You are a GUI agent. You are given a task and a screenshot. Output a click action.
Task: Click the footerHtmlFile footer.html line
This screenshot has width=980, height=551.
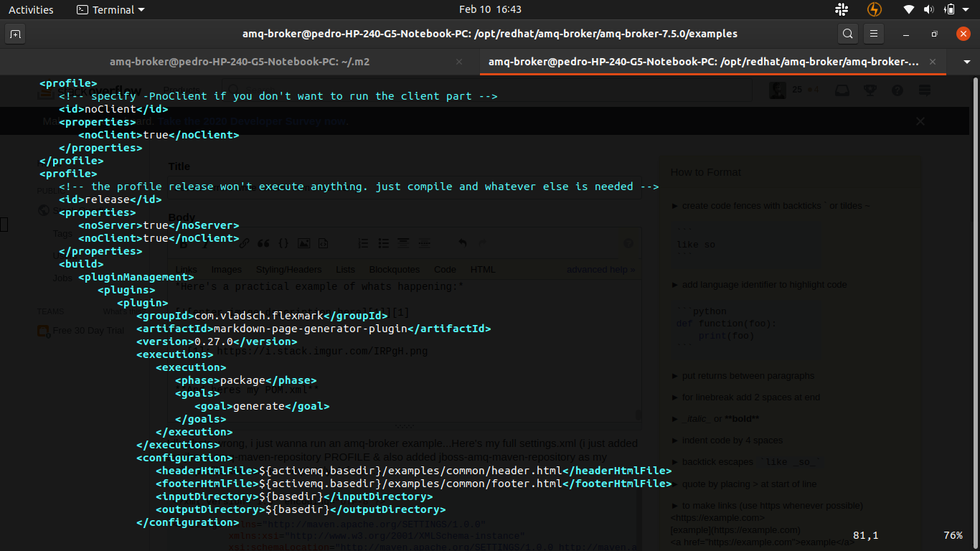(414, 484)
